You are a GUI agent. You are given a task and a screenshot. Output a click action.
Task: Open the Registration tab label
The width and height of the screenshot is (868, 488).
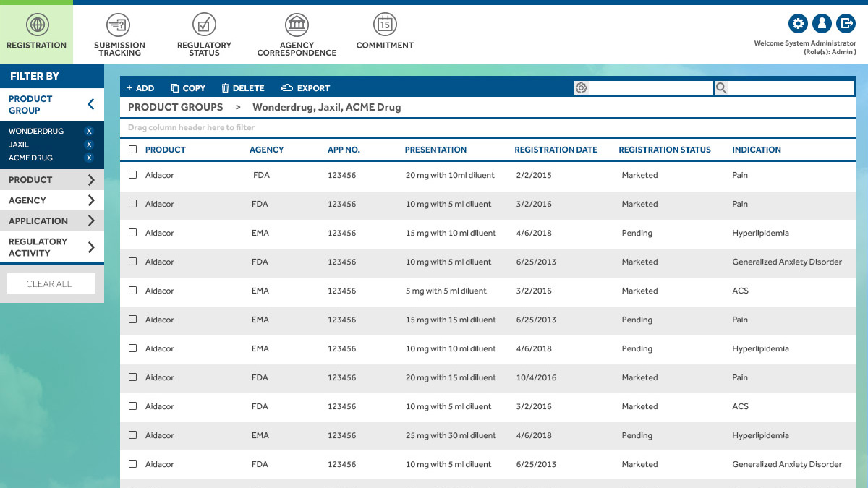tap(36, 45)
